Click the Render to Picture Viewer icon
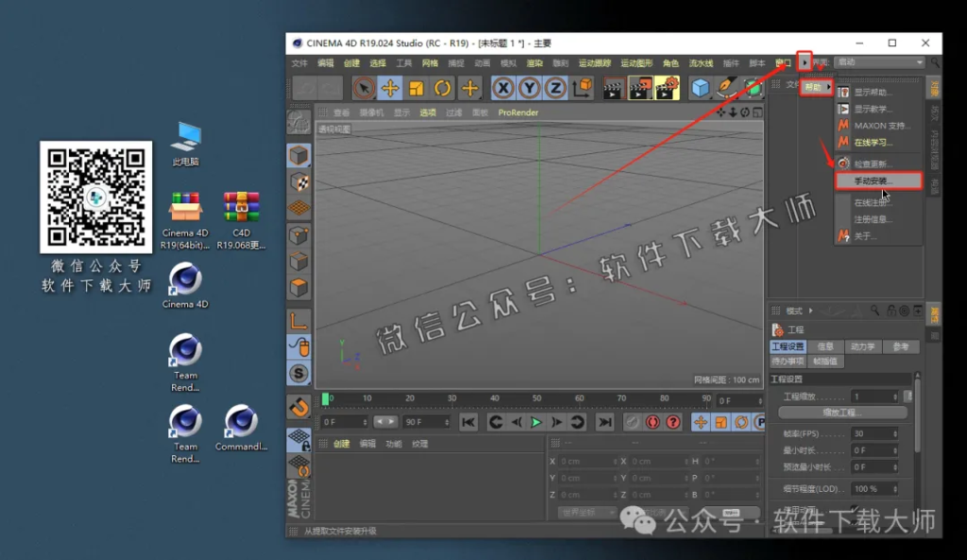This screenshot has width=967, height=560. [x=638, y=87]
